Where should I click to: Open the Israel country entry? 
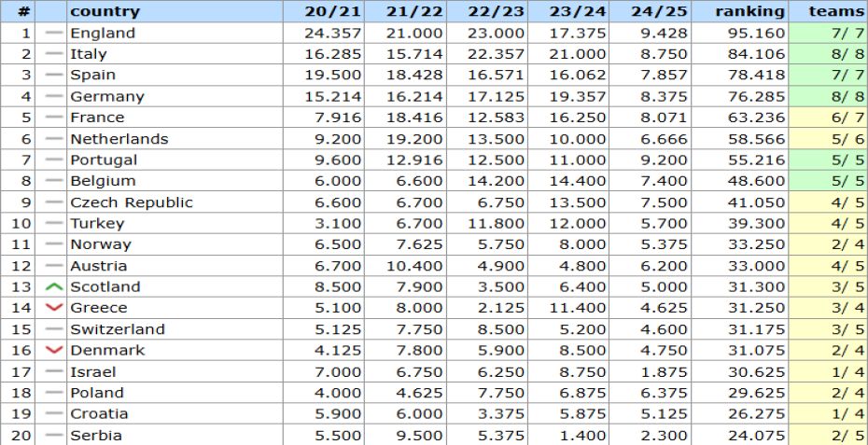click(x=93, y=372)
